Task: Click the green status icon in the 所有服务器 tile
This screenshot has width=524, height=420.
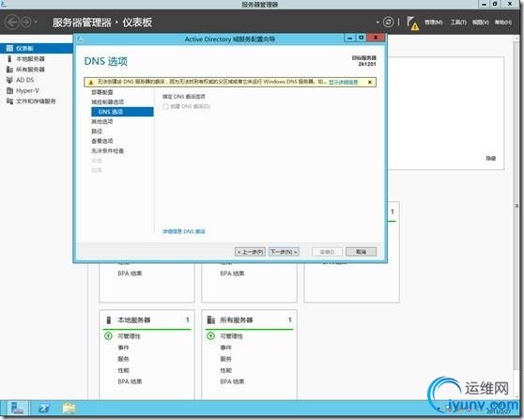Action: click(x=210, y=335)
